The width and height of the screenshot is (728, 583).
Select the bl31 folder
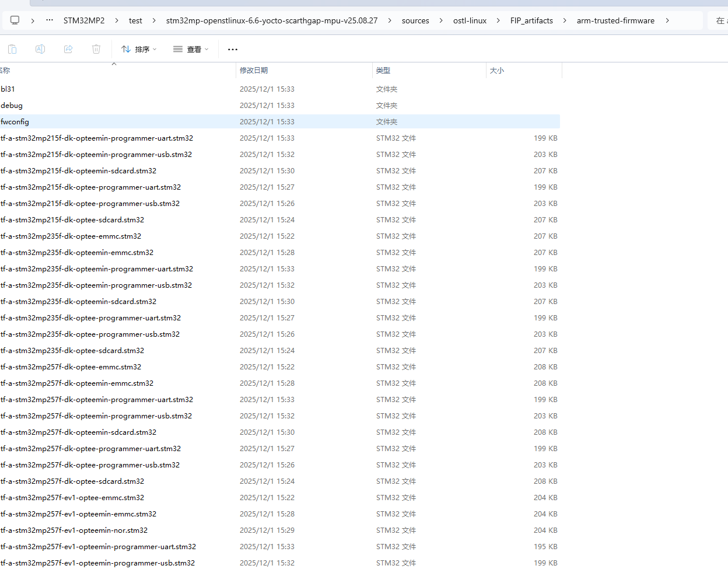280,89
